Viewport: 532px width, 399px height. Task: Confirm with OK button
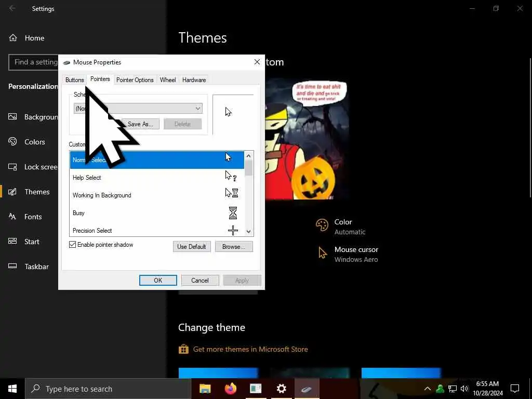158,280
